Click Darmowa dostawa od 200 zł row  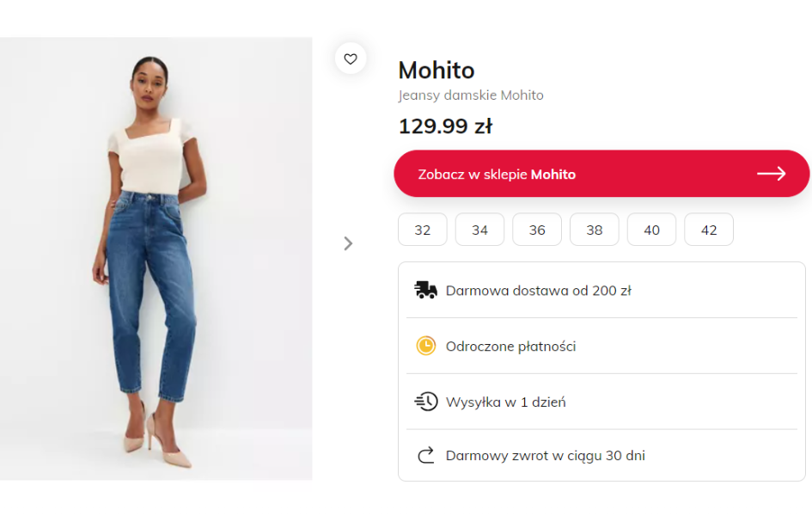pos(539,291)
